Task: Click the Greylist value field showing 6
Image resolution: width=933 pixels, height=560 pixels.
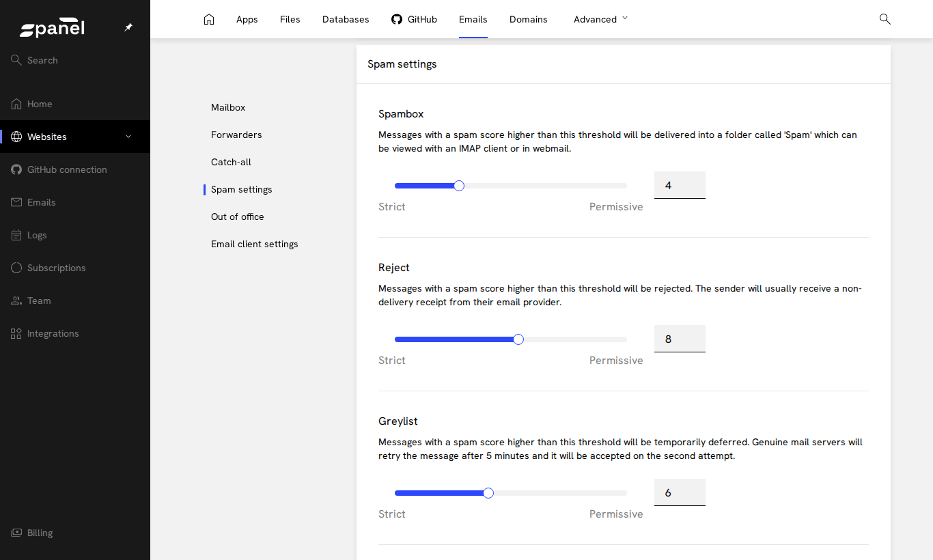Action: 680,492
